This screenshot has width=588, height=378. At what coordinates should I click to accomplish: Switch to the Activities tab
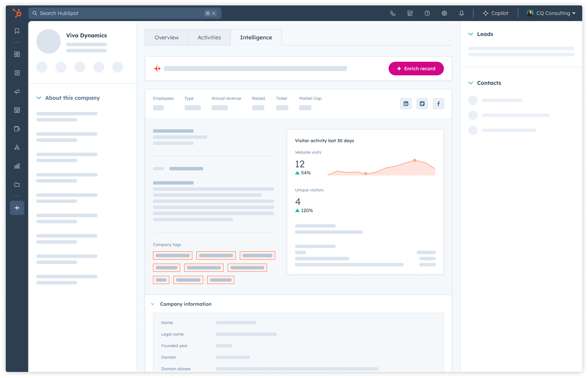click(x=209, y=37)
